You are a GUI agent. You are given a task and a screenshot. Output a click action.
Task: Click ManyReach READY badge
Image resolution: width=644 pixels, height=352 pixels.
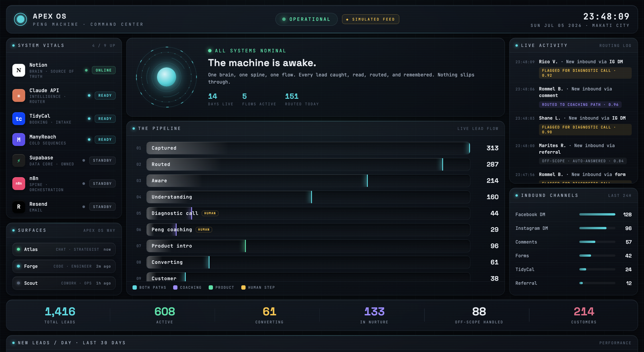coord(105,139)
